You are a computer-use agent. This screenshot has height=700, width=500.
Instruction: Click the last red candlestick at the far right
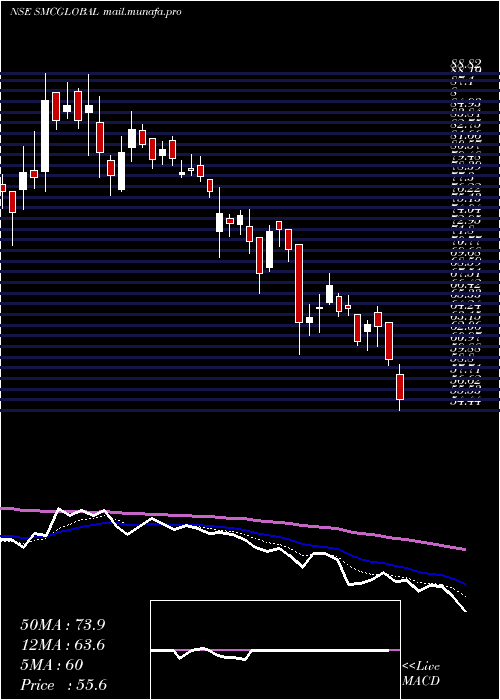click(x=400, y=387)
